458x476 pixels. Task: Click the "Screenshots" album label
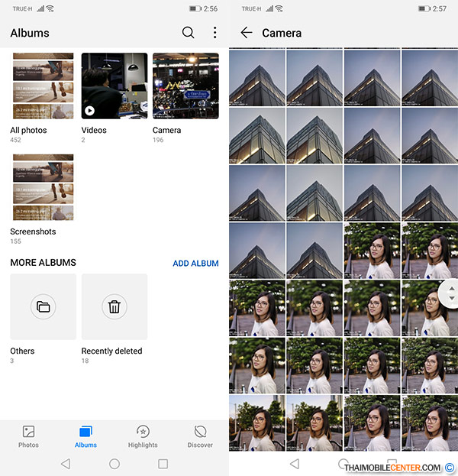33,232
